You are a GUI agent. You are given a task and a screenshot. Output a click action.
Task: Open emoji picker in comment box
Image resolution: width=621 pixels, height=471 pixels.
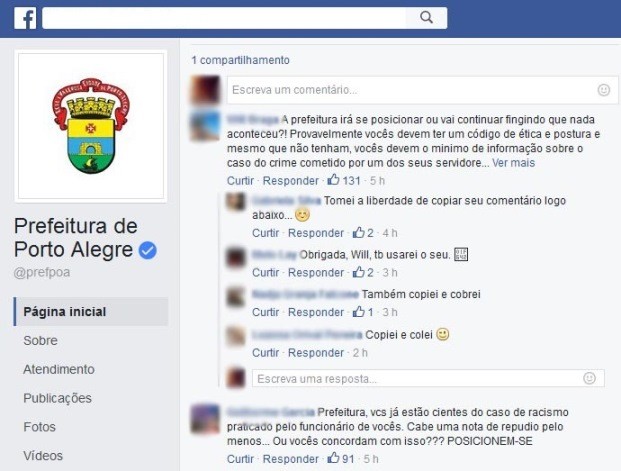coord(604,90)
